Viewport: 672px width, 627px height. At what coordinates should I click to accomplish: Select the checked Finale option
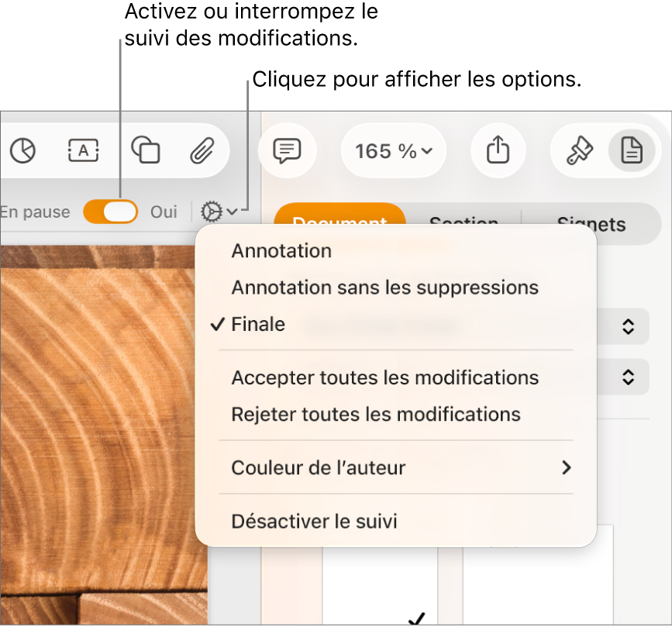(x=396, y=325)
